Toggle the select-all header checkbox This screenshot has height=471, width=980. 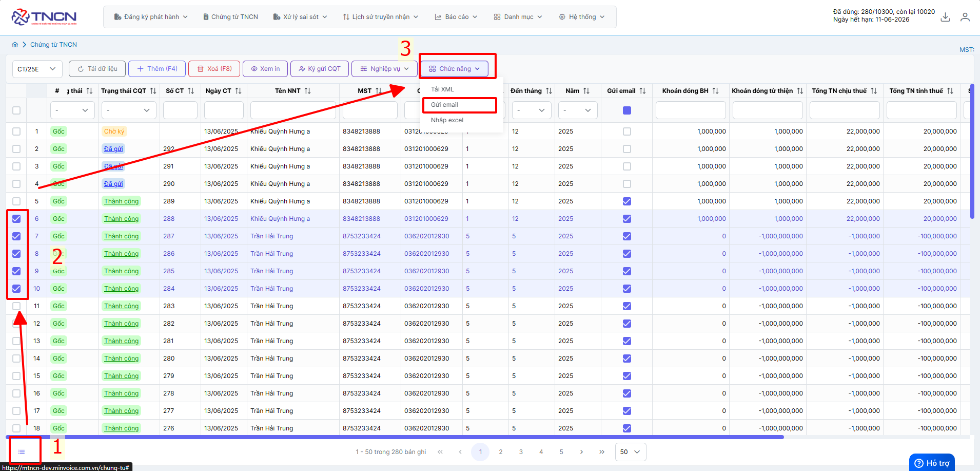tap(16, 110)
